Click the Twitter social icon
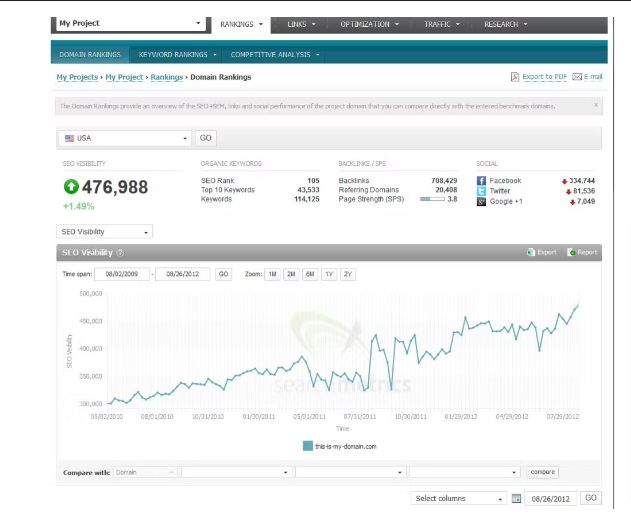This screenshot has height=520, width=631. [x=481, y=191]
